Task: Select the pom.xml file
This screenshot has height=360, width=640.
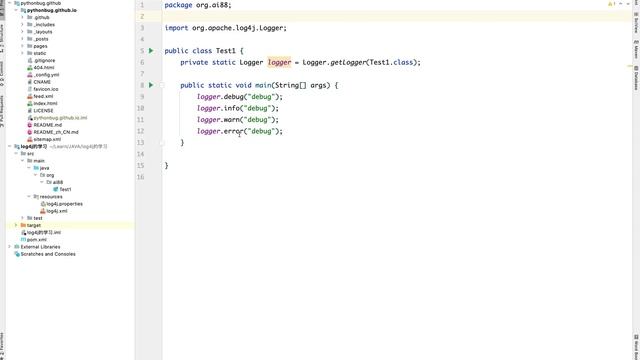Action: (36, 240)
